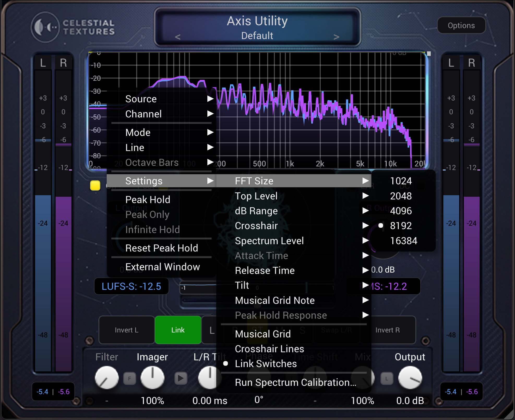Go to previous preset with left arrow
Image resolution: width=515 pixels, height=420 pixels.
point(178,37)
